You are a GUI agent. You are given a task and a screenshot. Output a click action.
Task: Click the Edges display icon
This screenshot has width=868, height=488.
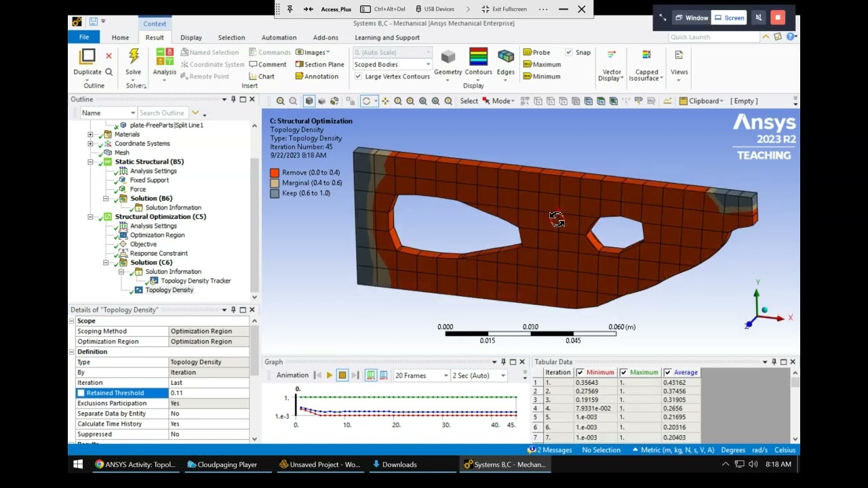pos(506,56)
